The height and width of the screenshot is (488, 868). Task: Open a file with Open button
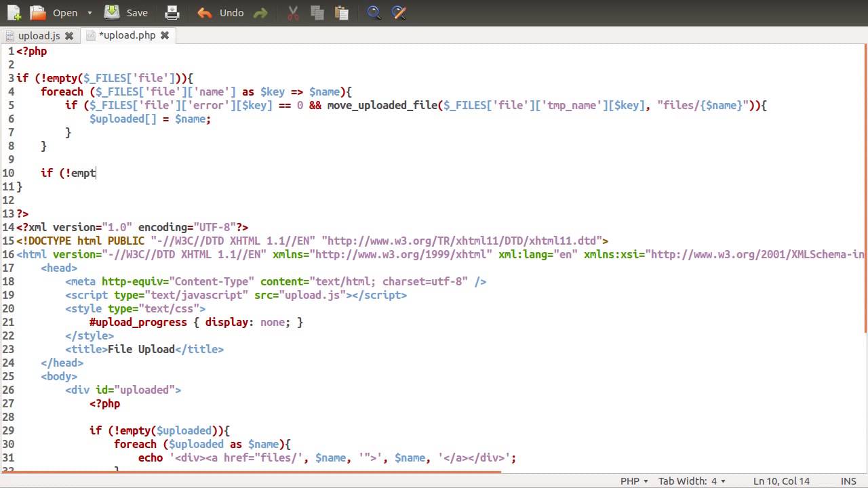click(x=54, y=12)
